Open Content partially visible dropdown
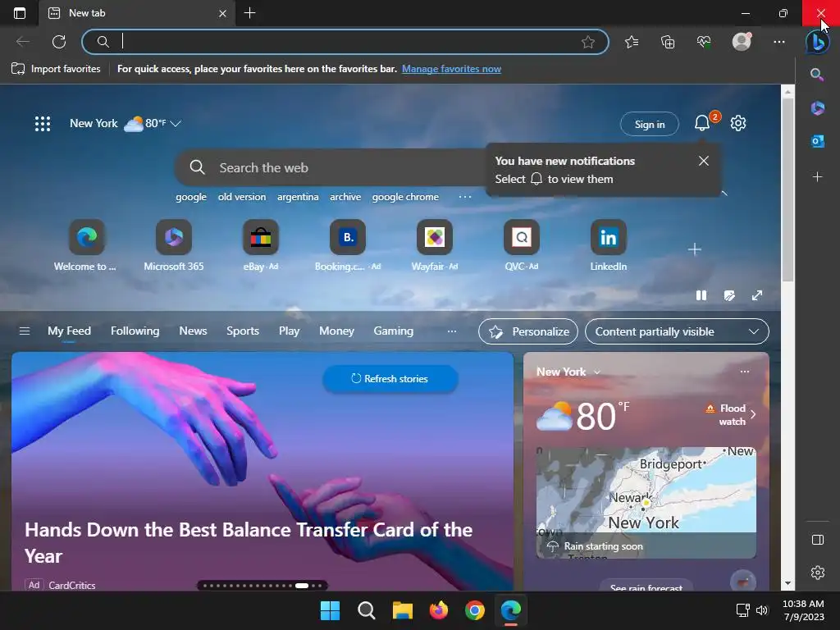 [x=677, y=331]
